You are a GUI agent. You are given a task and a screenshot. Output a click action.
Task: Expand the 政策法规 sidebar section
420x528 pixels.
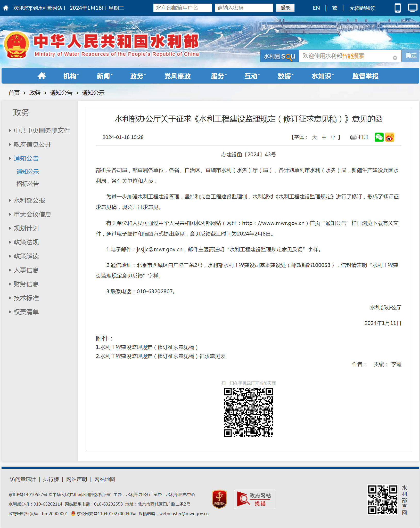(26, 242)
